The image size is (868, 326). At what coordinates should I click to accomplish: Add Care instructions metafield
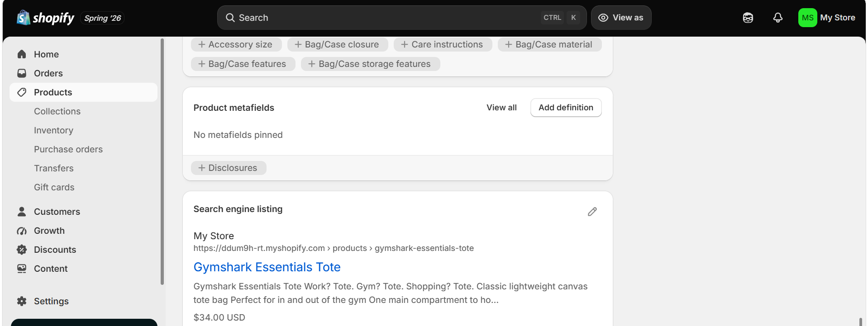click(x=443, y=44)
